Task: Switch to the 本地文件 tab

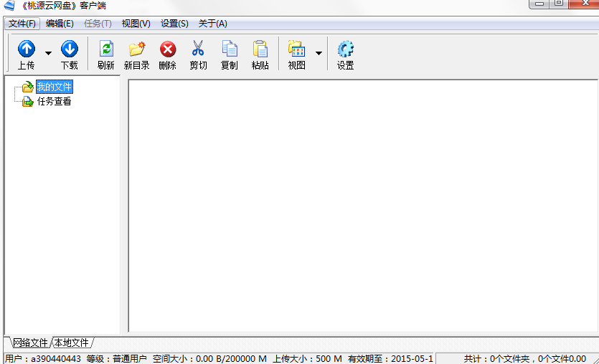Action: pos(72,343)
